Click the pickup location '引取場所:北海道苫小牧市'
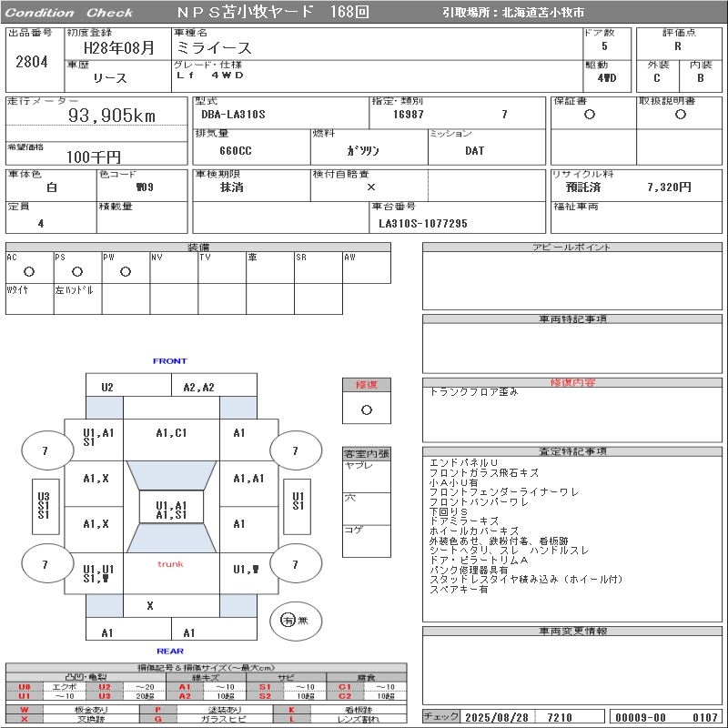 pos(513,13)
